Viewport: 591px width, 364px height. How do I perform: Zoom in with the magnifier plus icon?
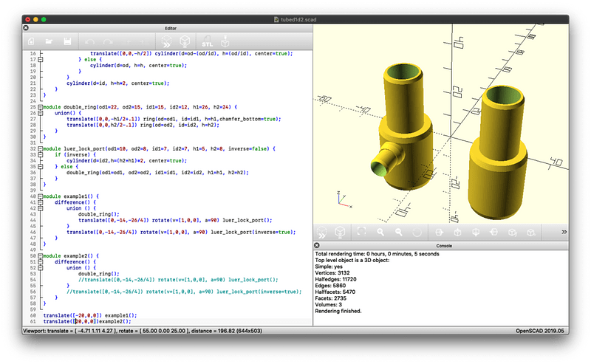(x=380, y=232)
